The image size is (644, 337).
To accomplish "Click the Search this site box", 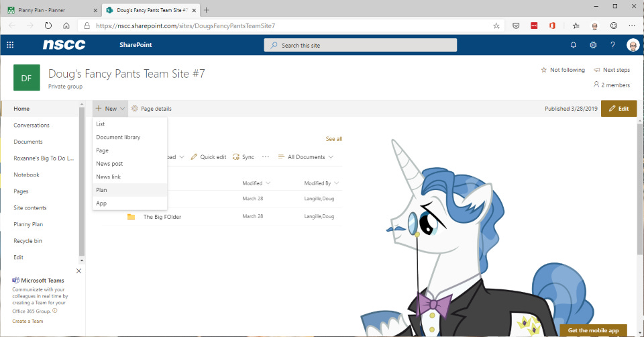I will tap(360, 45).
